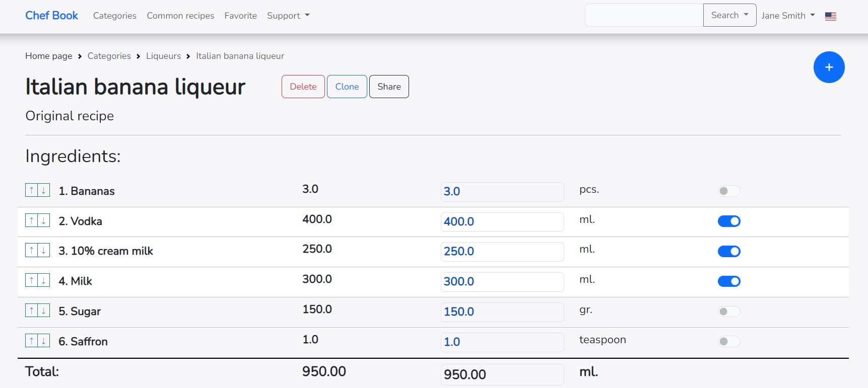The width and height of the screenshot is (868, 388).
Task: Expand the Support dropdown menu
Action: (x=288, y=16)
